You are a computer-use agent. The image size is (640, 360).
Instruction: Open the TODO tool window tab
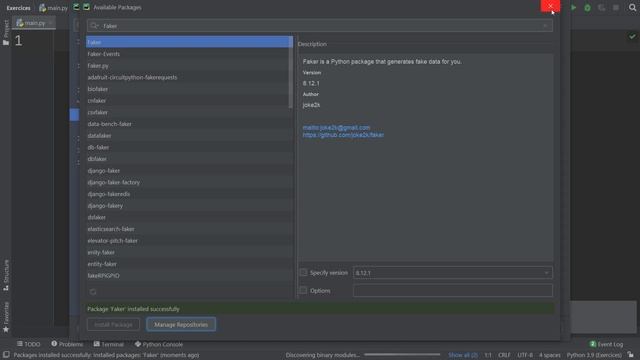click(29, 344)
